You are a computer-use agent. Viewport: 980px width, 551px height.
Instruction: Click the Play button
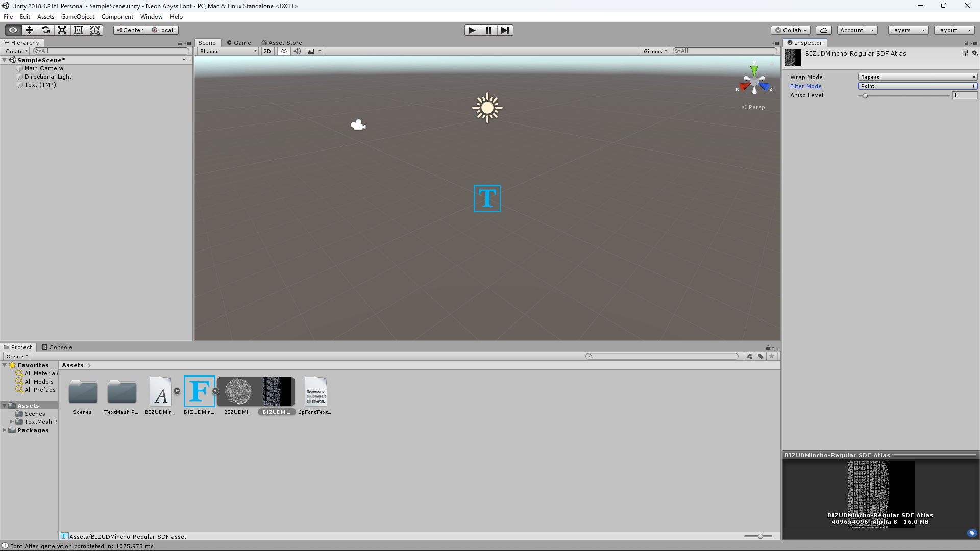[472, 30]
